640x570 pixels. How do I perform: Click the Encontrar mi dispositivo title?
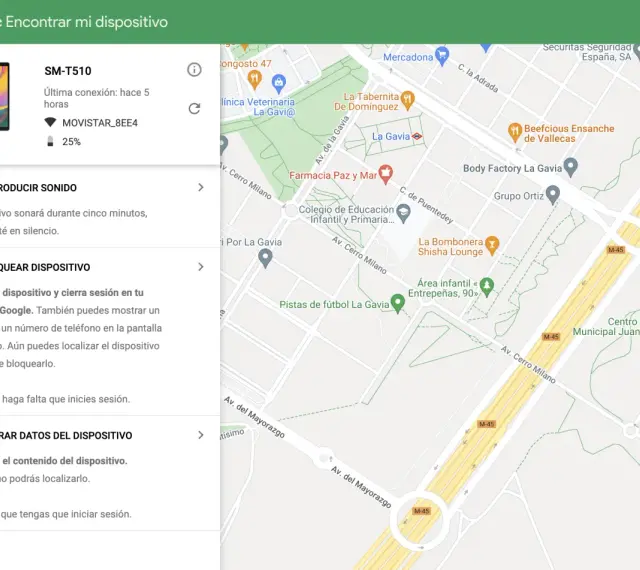[87, 22]
